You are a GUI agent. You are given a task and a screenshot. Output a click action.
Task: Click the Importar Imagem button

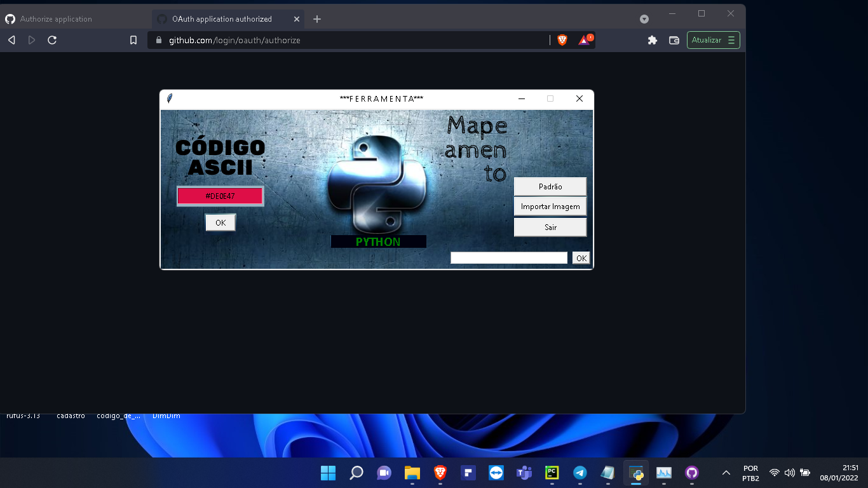(x=550, y=206)
